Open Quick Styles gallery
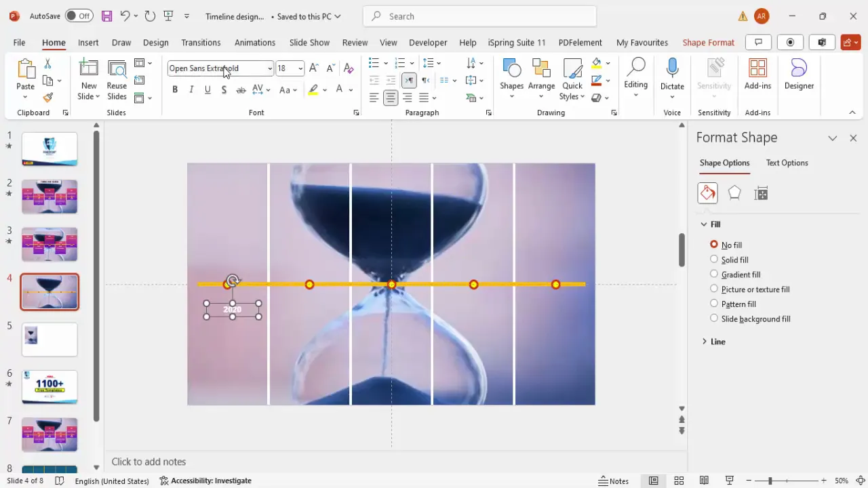 tap(572, 79)
